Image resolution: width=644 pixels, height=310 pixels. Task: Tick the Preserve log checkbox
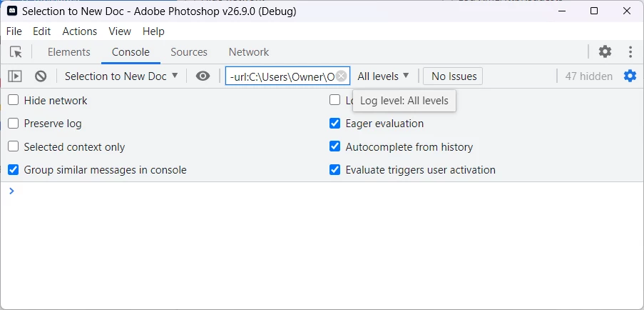click(14, 124)
